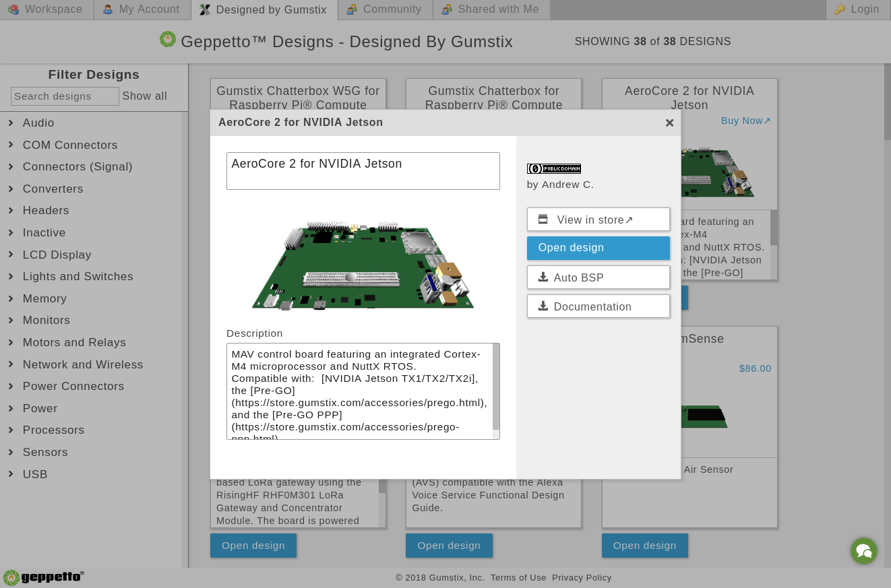891x588 pixels.
Task: Expand the LCD Display category
Action: point(57,255)
